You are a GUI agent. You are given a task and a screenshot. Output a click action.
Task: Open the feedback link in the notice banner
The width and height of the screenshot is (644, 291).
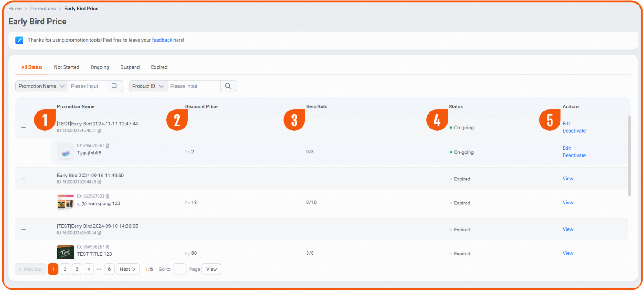162,40
